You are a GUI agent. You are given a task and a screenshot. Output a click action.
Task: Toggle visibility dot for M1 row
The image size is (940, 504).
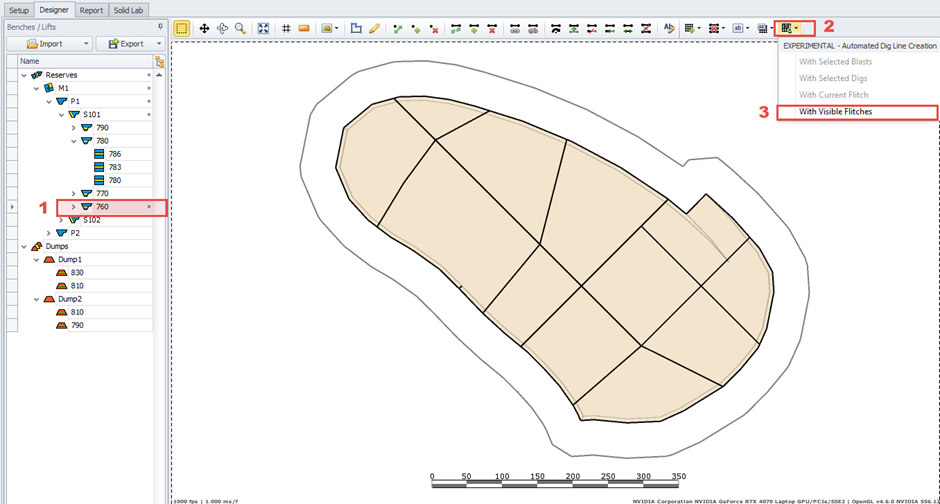pos(148,88)
